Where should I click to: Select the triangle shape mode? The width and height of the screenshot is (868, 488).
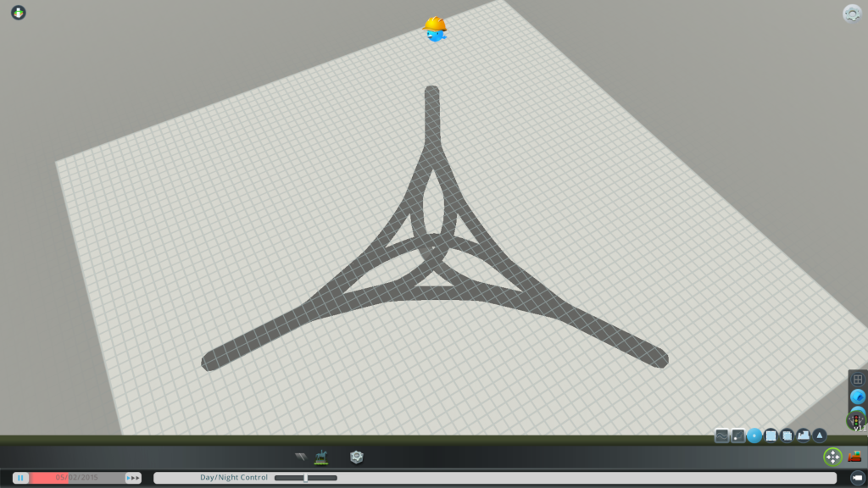(820, 435)
